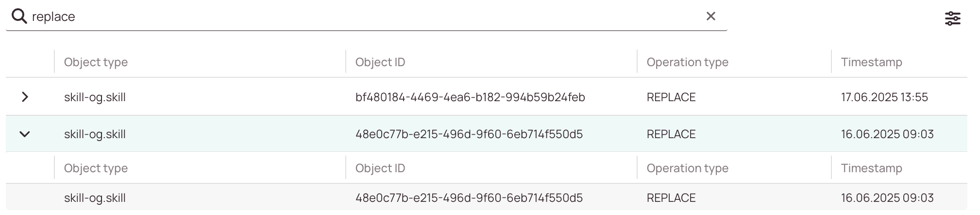Click REPLACE in the first row
Image resolution: width=980 pixels, height=215 pixels.
point(671,97)
